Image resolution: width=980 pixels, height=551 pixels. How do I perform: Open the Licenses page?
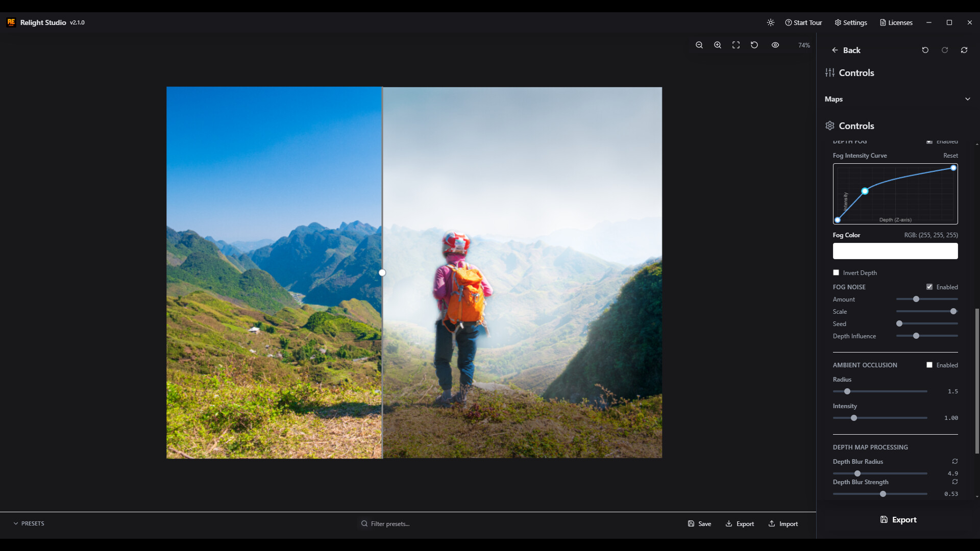click(x=896, y=22)
